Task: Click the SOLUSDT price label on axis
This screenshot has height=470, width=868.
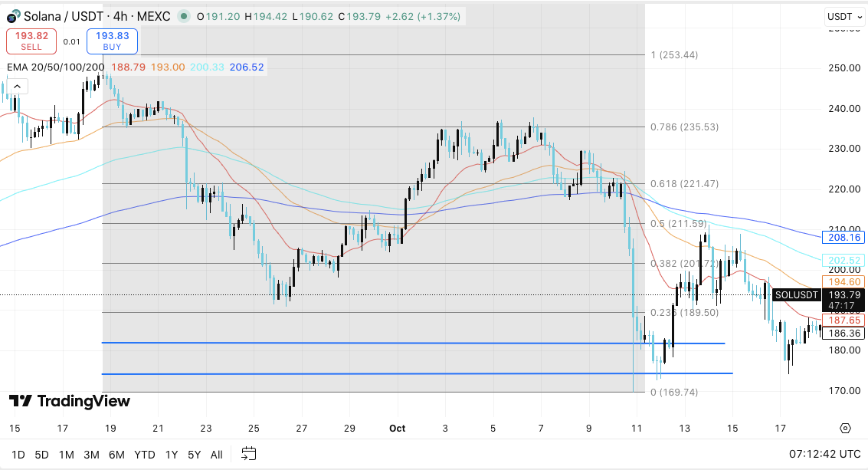Action: click(x=796, y=295)
